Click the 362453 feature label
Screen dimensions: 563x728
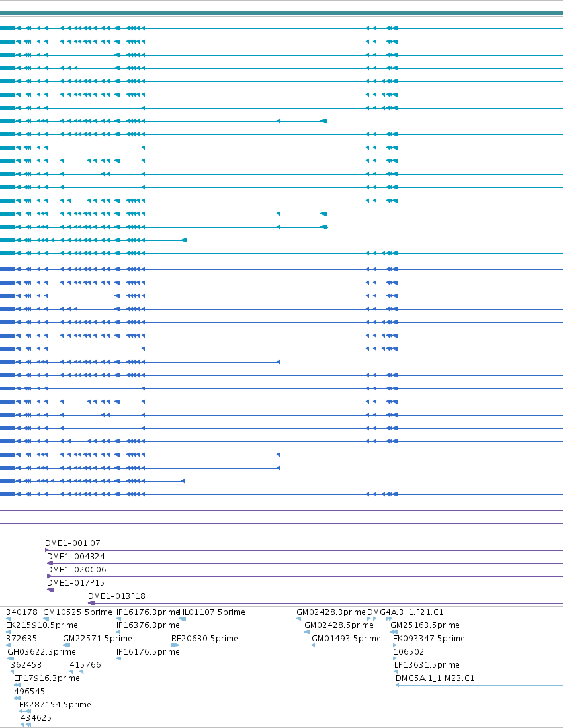[26, 665]
